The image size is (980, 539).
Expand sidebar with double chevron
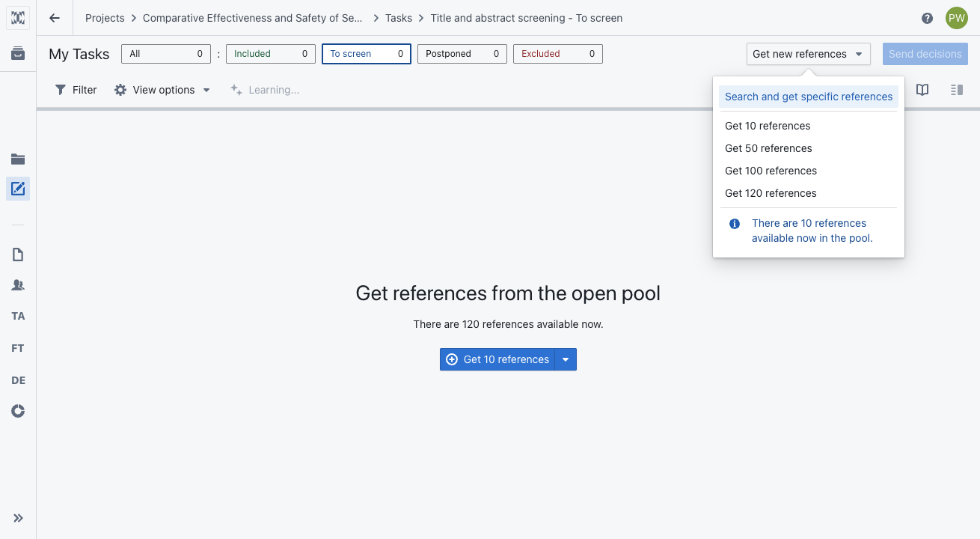(18, 518)
